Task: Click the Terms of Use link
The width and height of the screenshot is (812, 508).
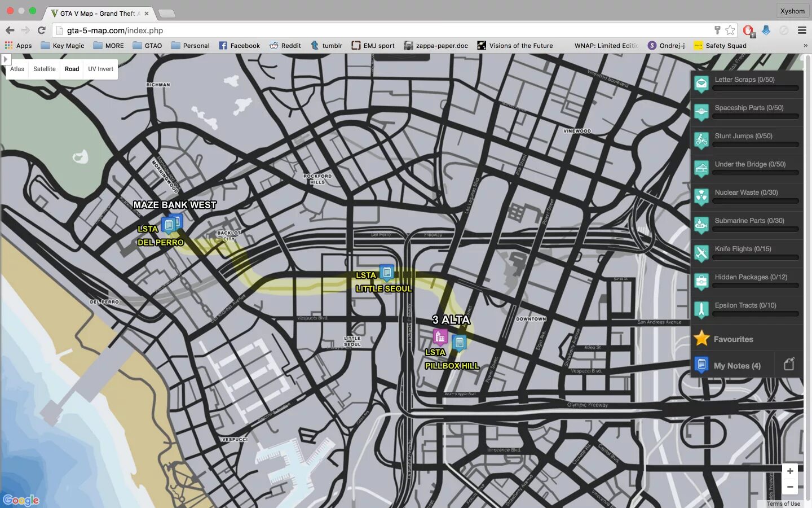Action: (783, 503)
